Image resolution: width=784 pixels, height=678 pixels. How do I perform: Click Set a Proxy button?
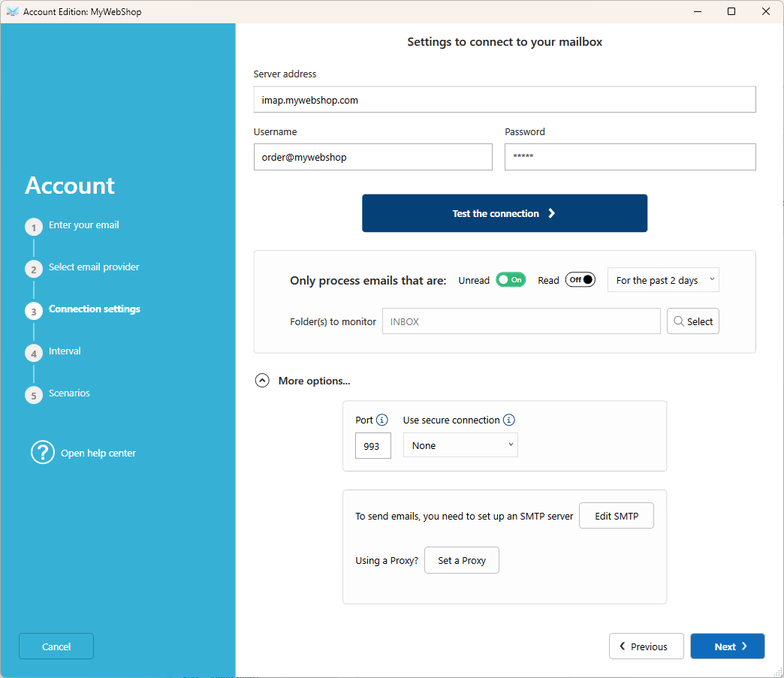pyautogui.click(x=462, y=560)
